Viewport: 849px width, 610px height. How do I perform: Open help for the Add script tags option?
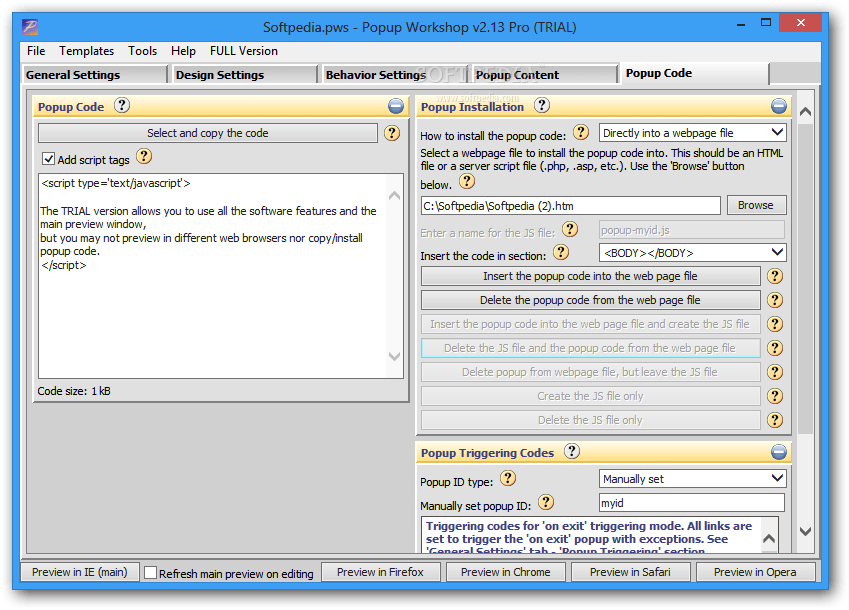click(x=144, y=156)
